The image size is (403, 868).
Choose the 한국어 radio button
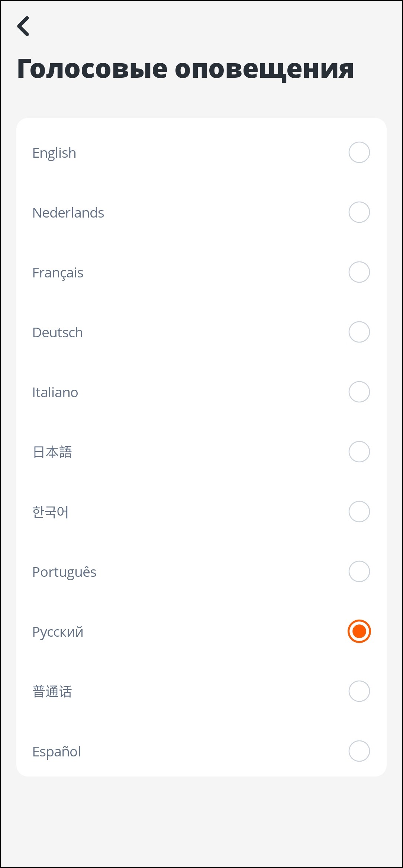359,512
